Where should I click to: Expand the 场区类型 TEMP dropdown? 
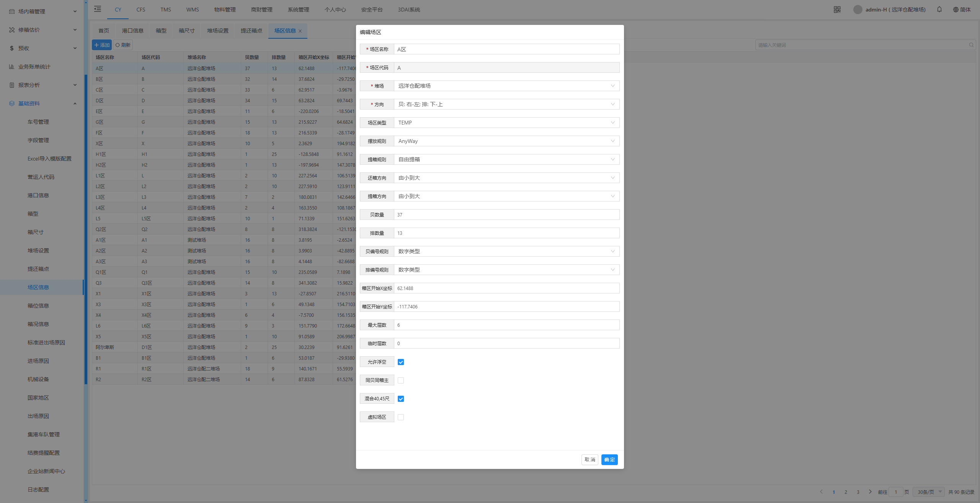(x=506, y=123)
